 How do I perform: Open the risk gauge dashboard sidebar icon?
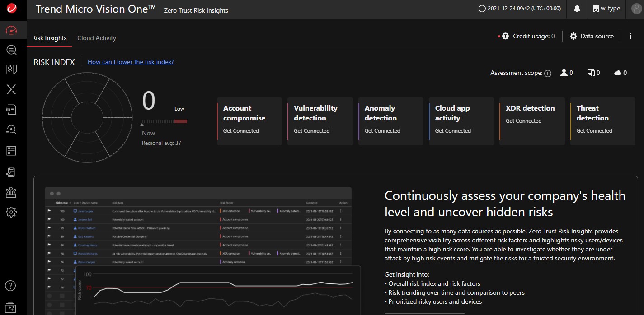pos(11,30)
